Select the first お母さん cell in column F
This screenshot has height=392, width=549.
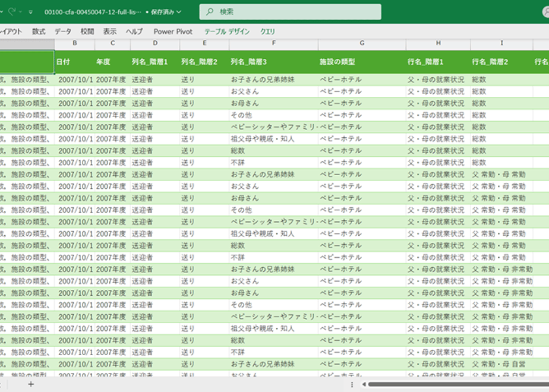click(x=274, y=103)
